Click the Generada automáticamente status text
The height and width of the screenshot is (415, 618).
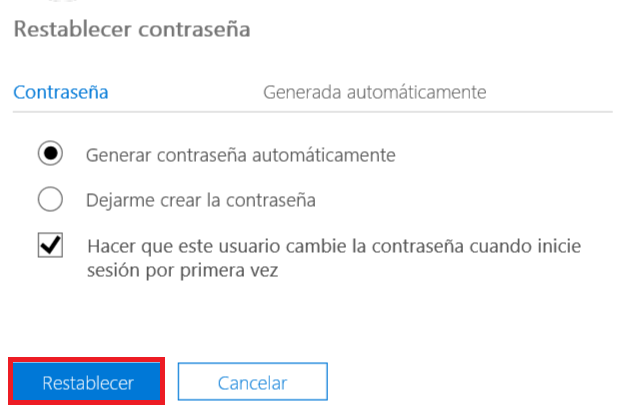[x=374, y=92]
